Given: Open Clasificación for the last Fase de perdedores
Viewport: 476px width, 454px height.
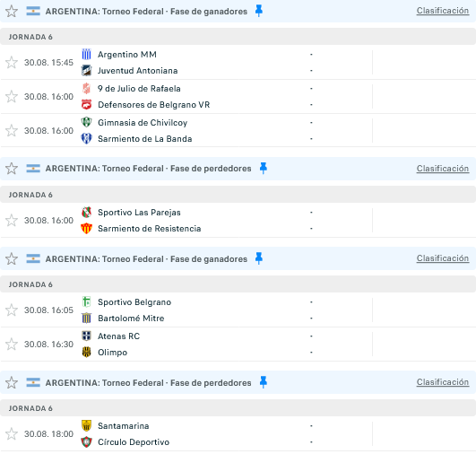Looking at the screenshot, I should 443,382.
